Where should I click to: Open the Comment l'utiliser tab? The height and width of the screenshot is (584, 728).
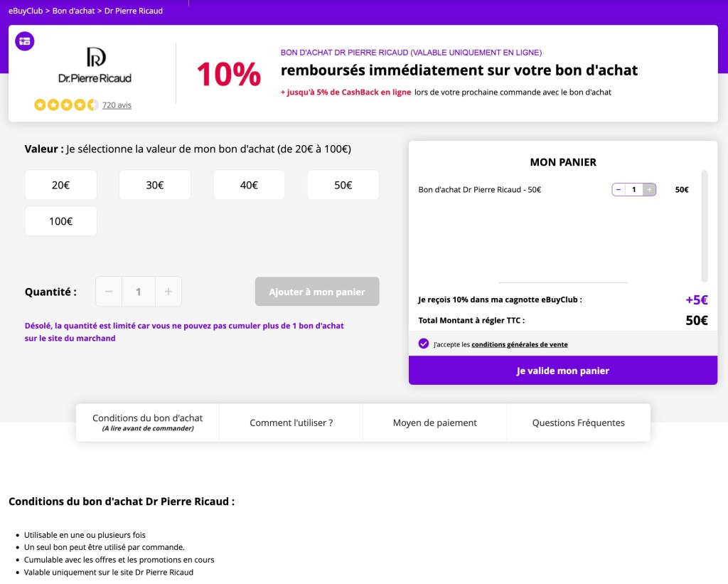click(x=291, y=423)
